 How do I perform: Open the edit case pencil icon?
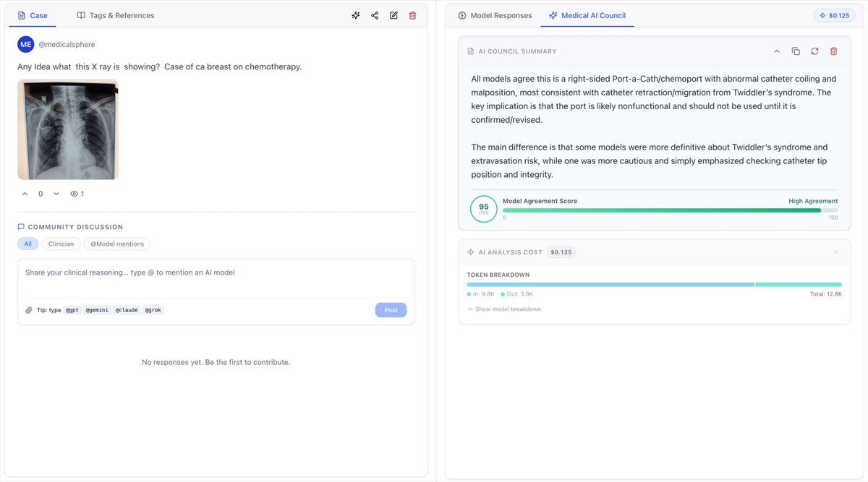[393, 15]
